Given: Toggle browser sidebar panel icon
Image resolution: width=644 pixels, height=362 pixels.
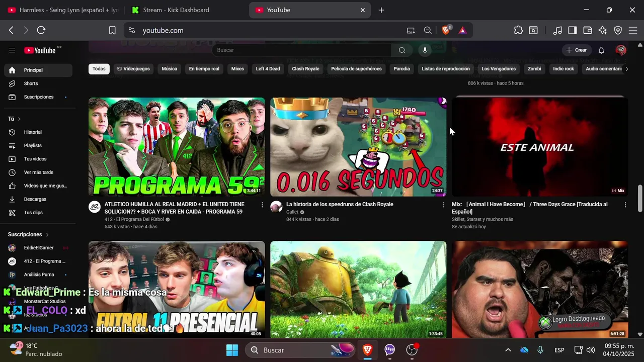Looking at the screenshot, I should 573,30.
